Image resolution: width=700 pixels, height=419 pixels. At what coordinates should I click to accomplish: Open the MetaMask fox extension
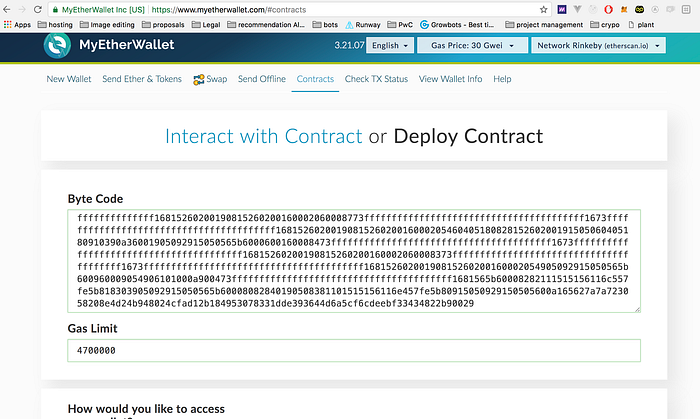(x=624, y=9)
